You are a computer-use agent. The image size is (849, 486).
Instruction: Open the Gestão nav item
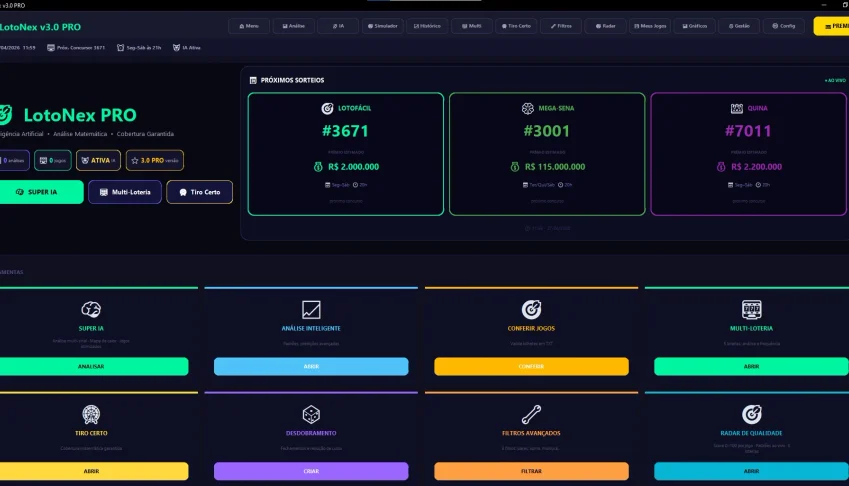739,26
